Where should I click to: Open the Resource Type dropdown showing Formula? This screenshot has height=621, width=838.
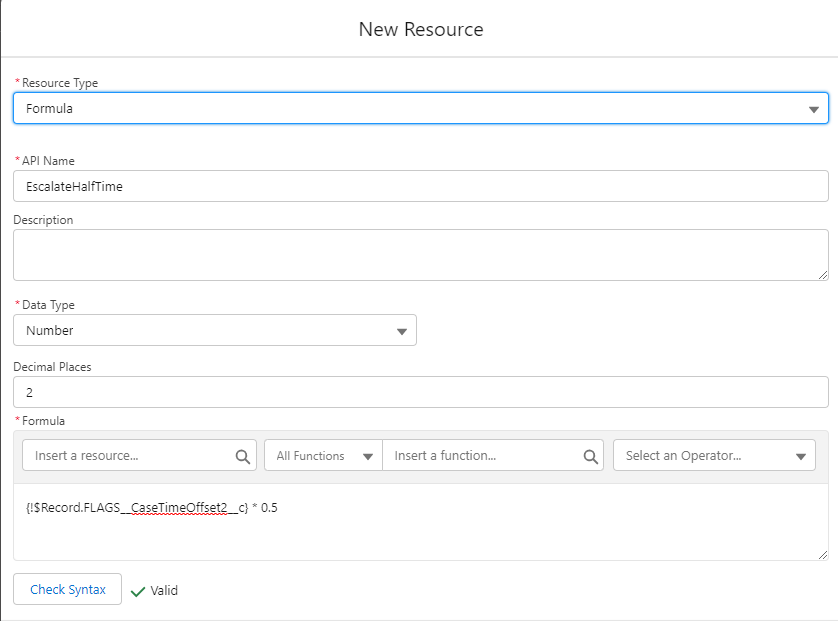click(x=421, y=108)
